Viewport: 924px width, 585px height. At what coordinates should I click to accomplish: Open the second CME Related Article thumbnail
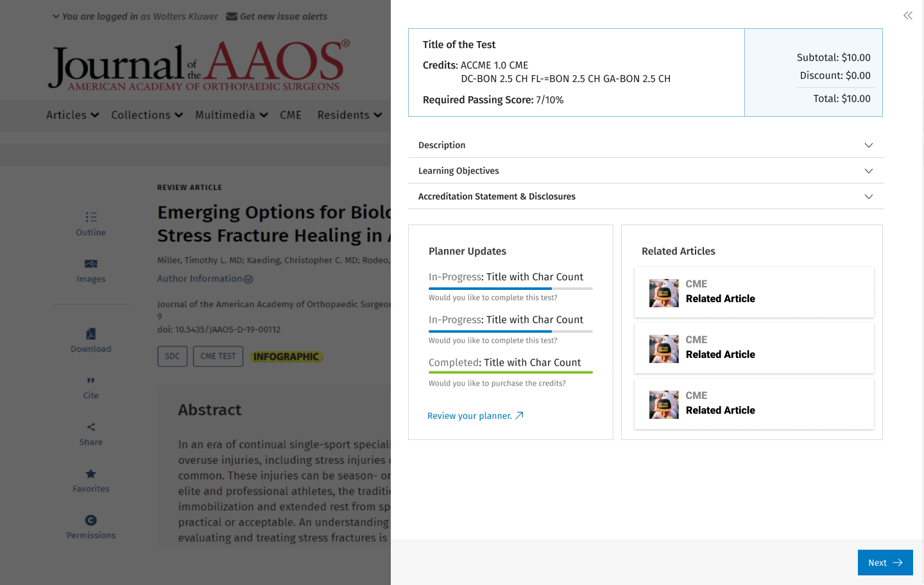click(664, 349)
